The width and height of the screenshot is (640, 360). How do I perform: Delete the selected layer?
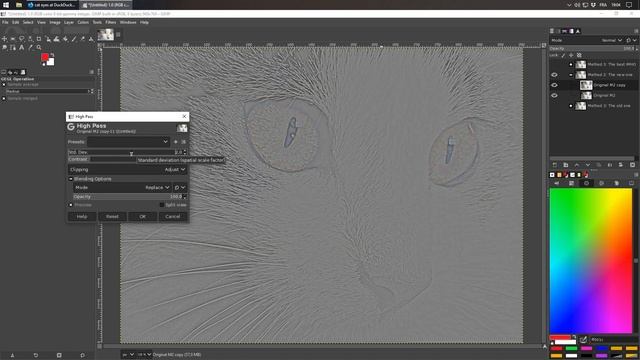[x=632, y=165]
